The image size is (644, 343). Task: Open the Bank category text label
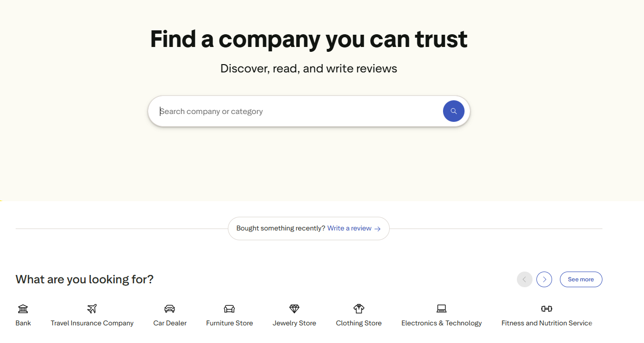click(23, 323)
